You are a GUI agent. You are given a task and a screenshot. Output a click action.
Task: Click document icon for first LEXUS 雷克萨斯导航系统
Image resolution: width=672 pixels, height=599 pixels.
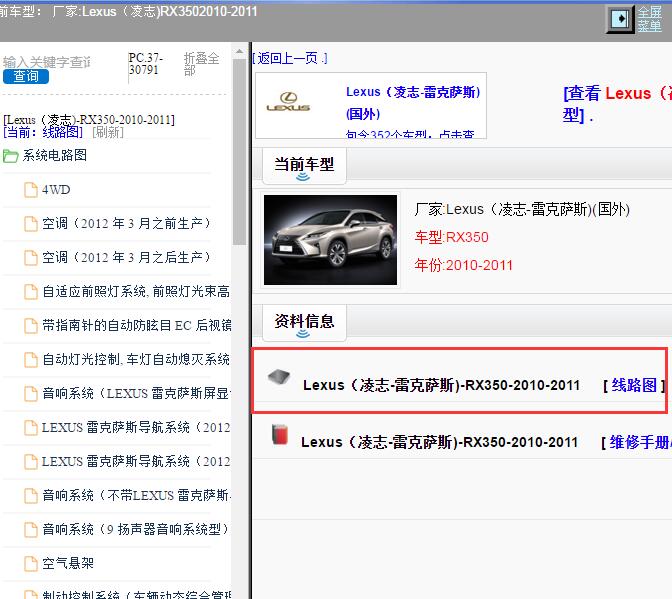[x=30, y=428]
